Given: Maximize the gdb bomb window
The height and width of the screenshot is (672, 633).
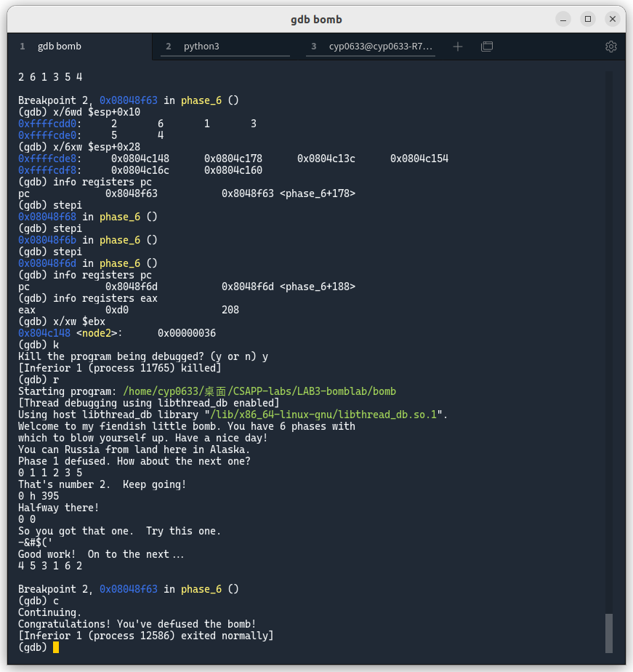Looking at the screenshot, I should point(588,20).
